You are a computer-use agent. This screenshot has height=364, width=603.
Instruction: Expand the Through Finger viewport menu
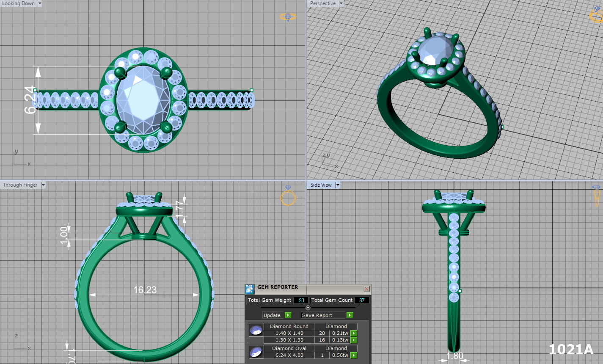43,185
